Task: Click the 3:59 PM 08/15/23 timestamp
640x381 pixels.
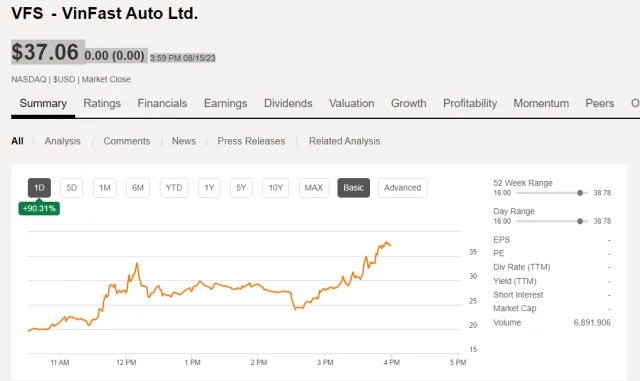Action: 182,58
